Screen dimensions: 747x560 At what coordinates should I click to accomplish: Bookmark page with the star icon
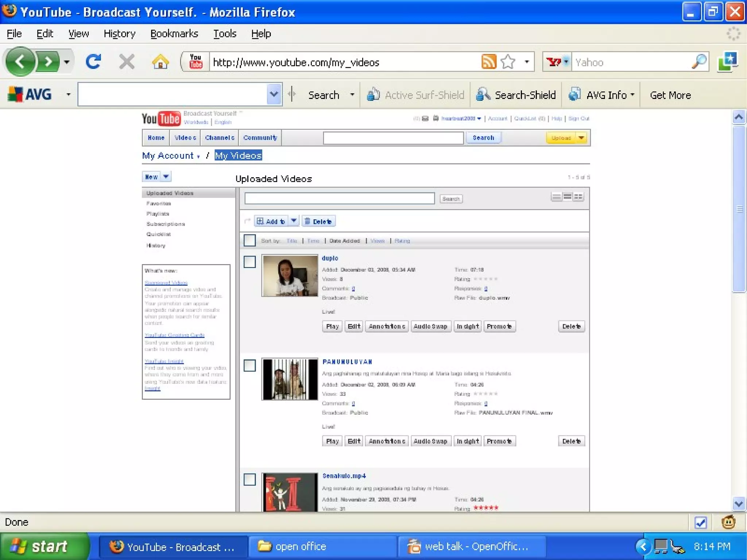click(508, 62)
